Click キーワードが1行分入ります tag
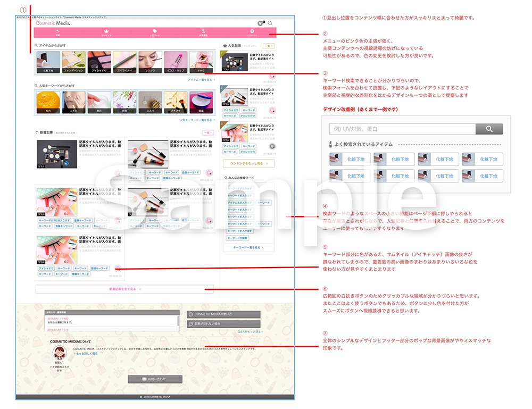The image size is (532, 409). coord(55,220)
